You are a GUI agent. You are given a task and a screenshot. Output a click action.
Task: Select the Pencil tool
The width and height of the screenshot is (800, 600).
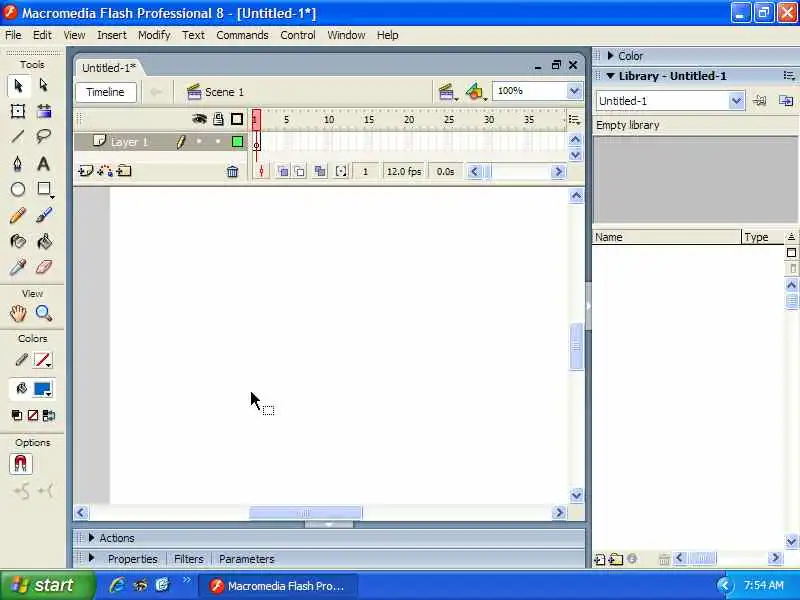(18, 215)
